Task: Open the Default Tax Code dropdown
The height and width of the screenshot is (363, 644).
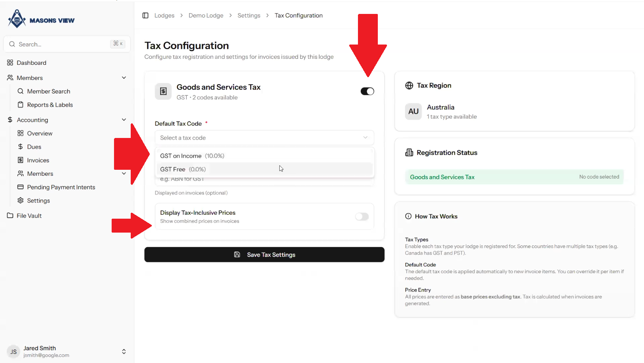Action: (264, 138)
